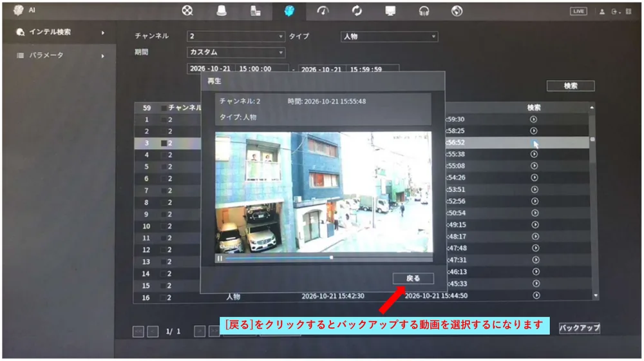Tick the checkbox in row 8
This screenshot has width=644, height=361.
(164, 202)
